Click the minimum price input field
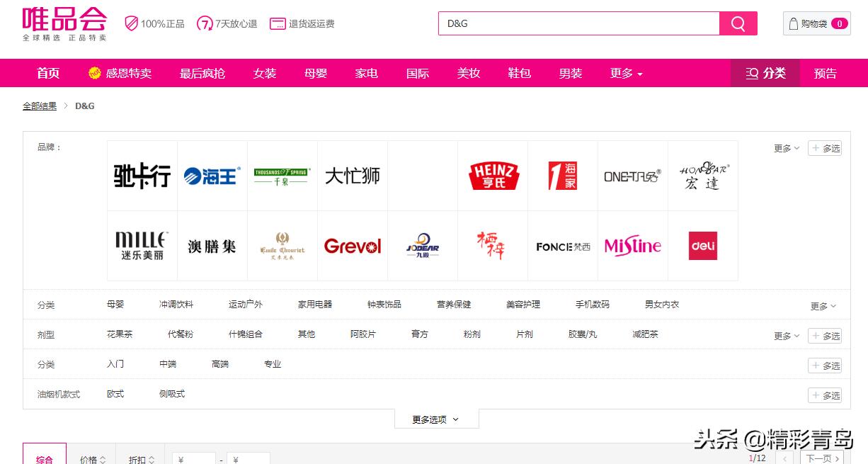Viewport: 868px width, 464px height. [x=194, y=458]
